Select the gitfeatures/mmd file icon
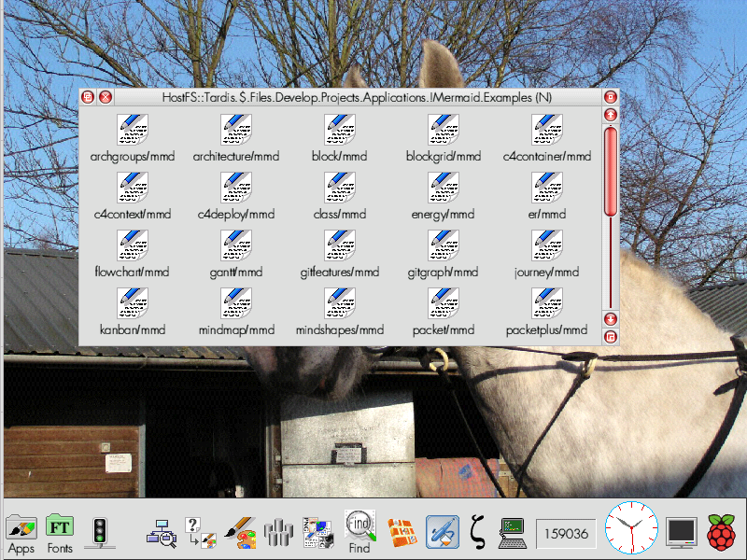The height and width of the screenshot is (560, 747). [x=340, y=245]
